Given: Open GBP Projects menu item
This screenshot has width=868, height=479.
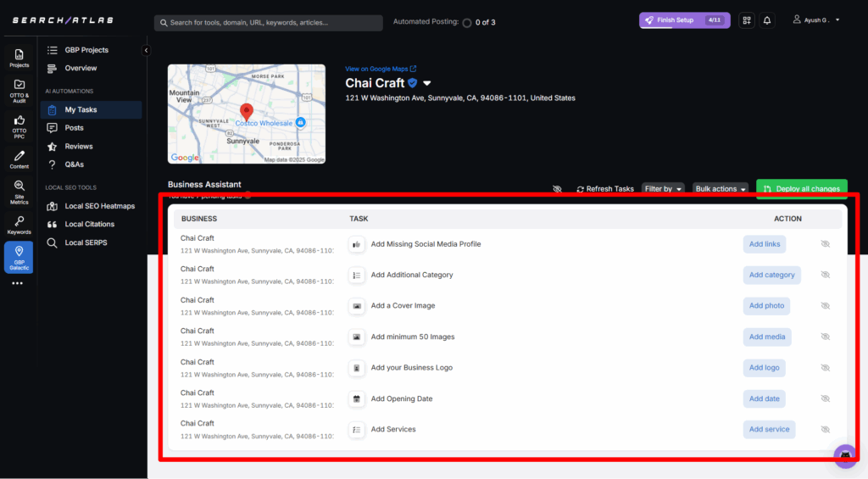Looking at the screenshot, I should coord(86,50).
